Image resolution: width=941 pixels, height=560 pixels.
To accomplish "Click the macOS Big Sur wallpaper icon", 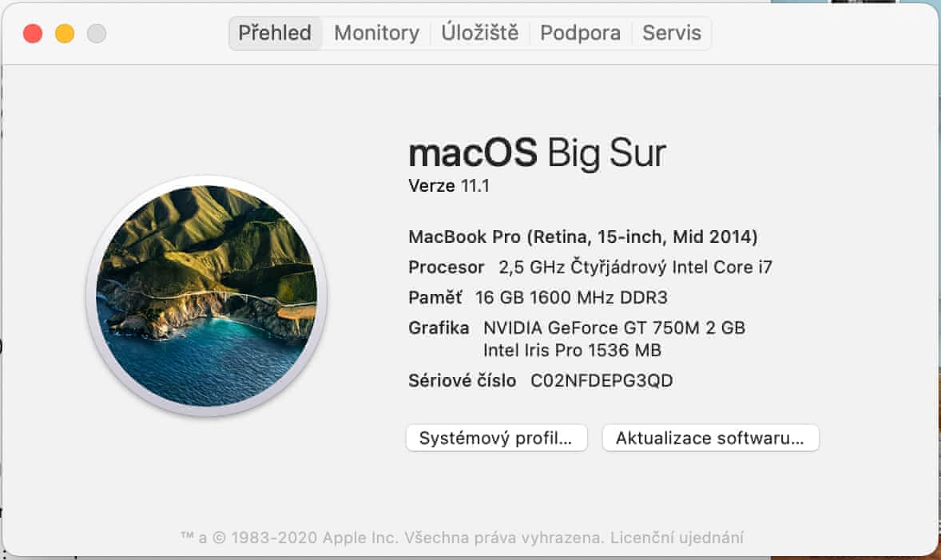I will coord(206,296).
